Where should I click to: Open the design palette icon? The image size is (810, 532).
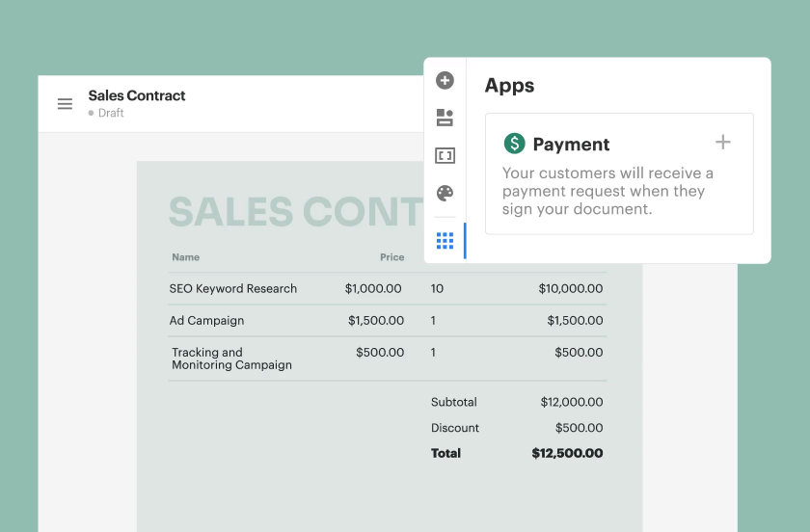click(x=445, y=193)
